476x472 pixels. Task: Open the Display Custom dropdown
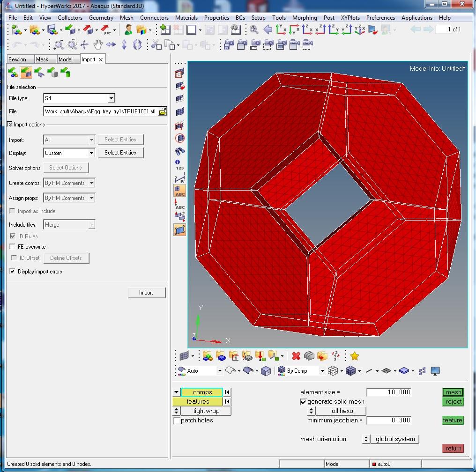[92, 153]
